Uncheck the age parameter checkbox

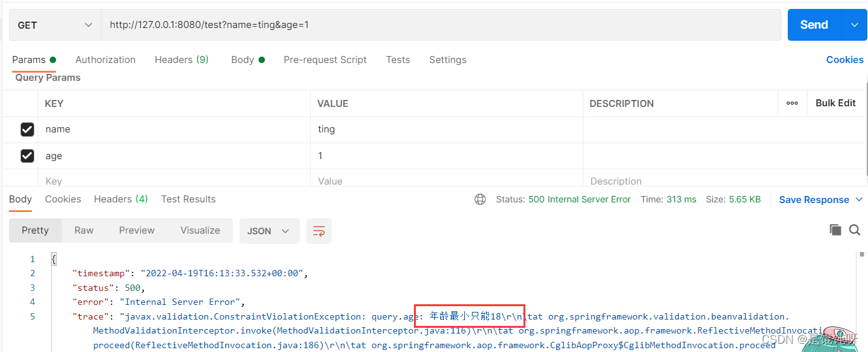tap(27, 156)
